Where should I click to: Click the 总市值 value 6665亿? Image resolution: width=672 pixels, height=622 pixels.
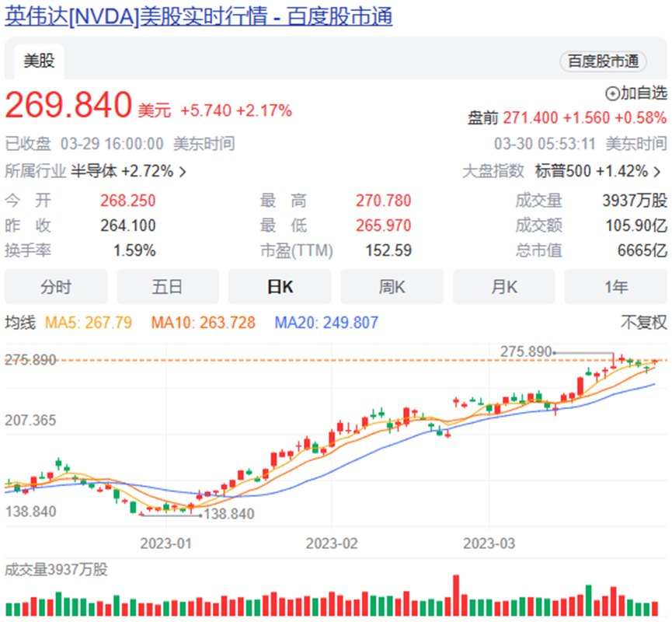[x=642, y=250]
